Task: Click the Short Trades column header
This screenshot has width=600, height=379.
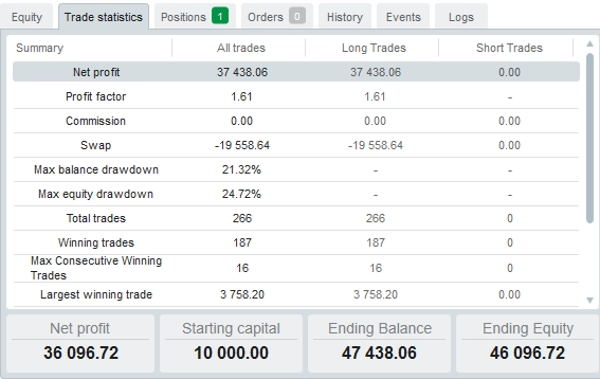Action: click(509, 48)
